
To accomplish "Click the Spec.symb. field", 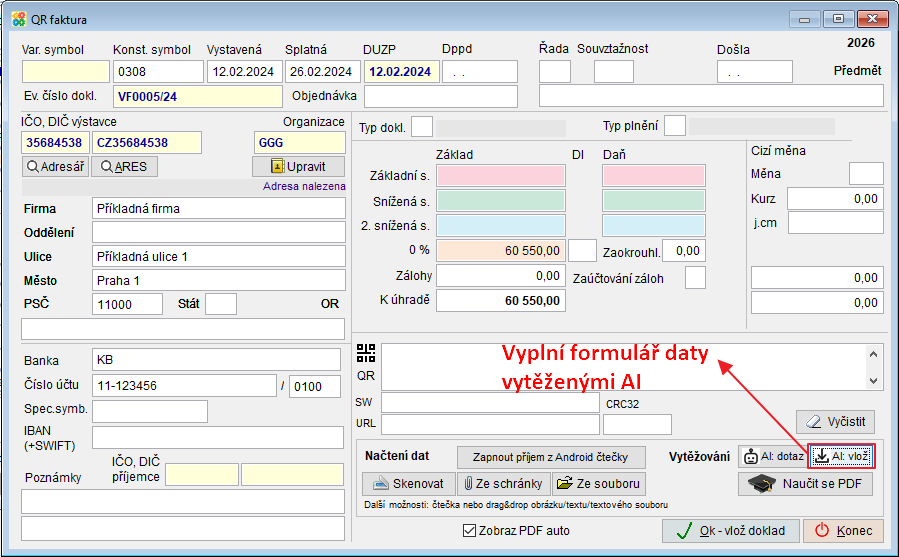I will point(150,411).
